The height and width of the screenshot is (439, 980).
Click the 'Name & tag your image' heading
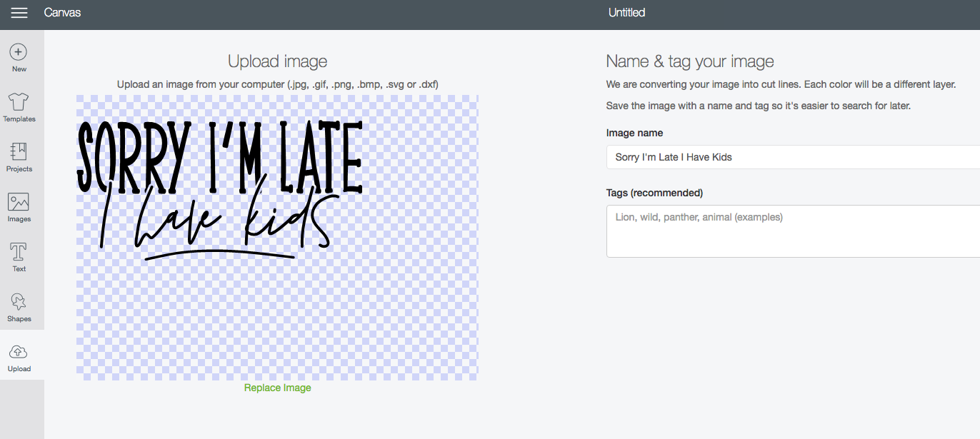point(690,61)
